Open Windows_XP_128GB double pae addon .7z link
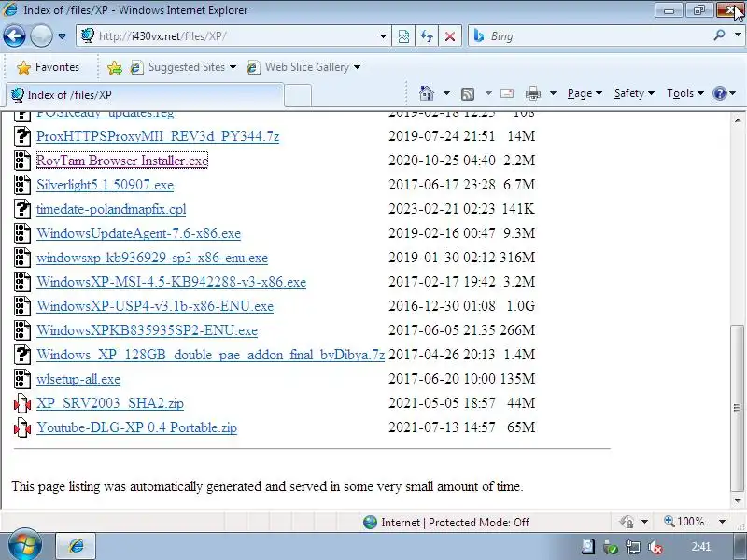The height and width of the screenshot is (560, 747). tap(210, 355)
